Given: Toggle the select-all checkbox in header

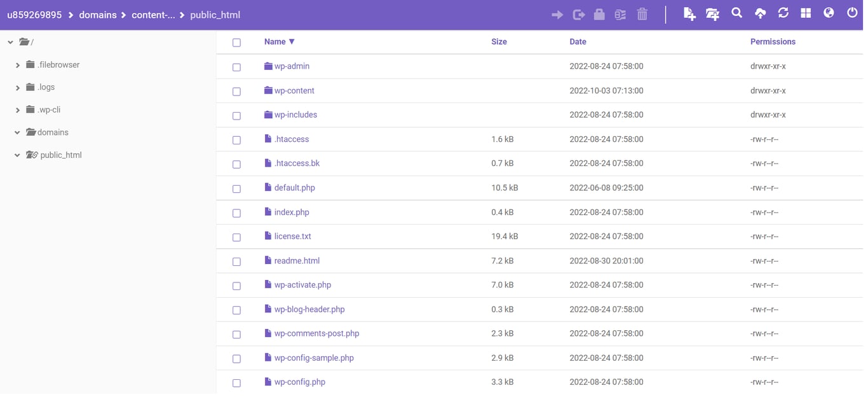Looking at the screenshot, I should click(x=237, y=42).
